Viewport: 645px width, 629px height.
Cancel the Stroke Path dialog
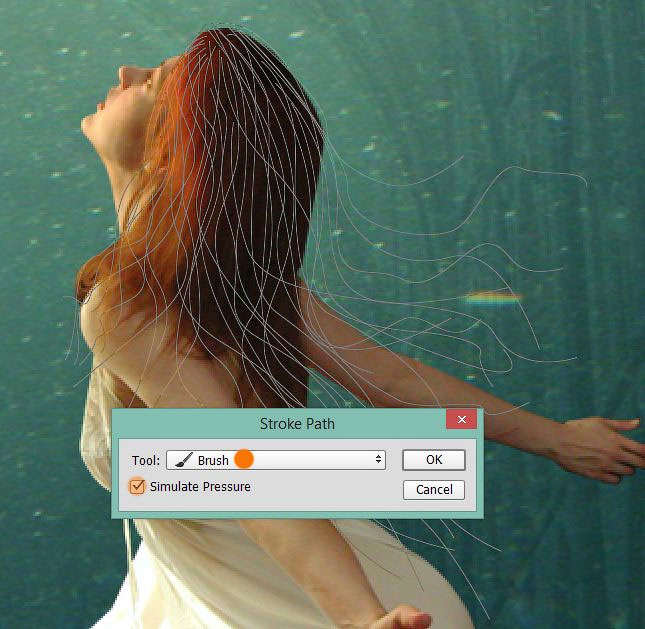[434, 490]
